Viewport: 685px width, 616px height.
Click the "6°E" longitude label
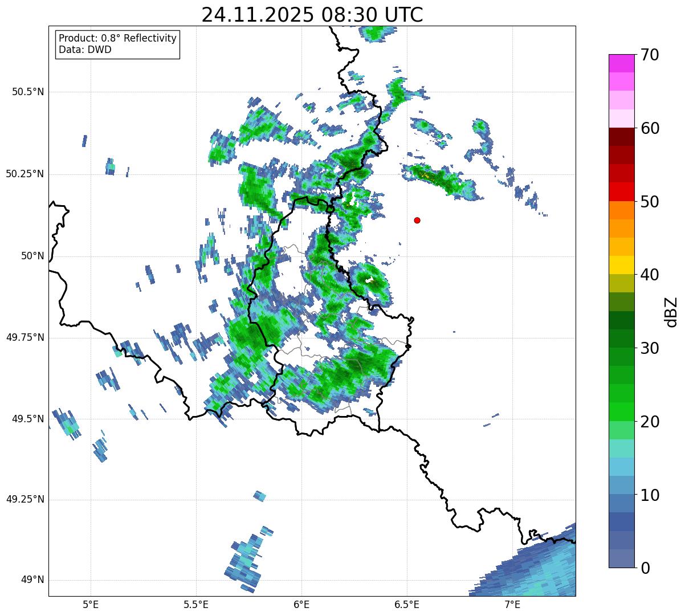click(x=301, y=604)
